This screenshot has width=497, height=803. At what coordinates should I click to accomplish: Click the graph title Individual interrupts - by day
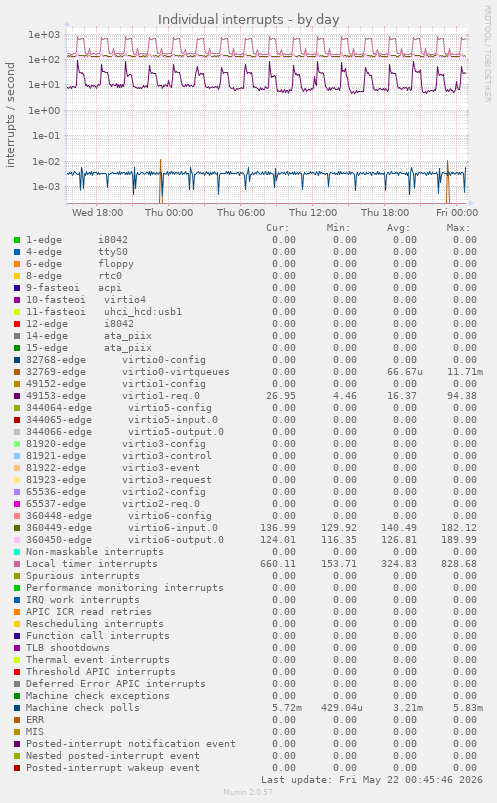[248, 19]
